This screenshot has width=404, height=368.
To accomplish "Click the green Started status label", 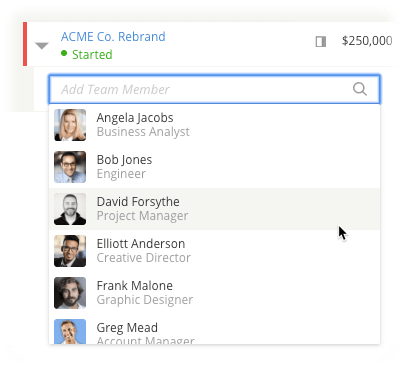I will point(92,55).
